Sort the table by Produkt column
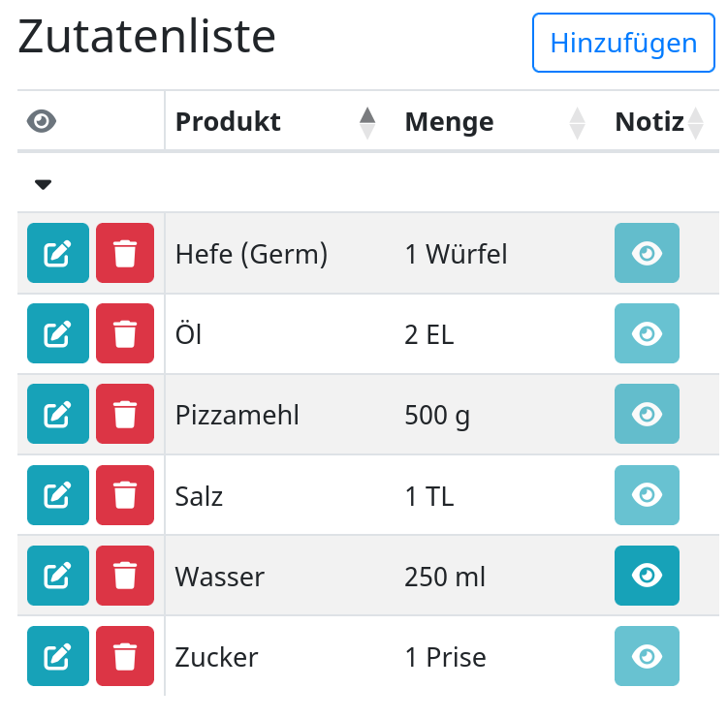The height and width of the screenshot is (719, 728). (x=275, y=122)
